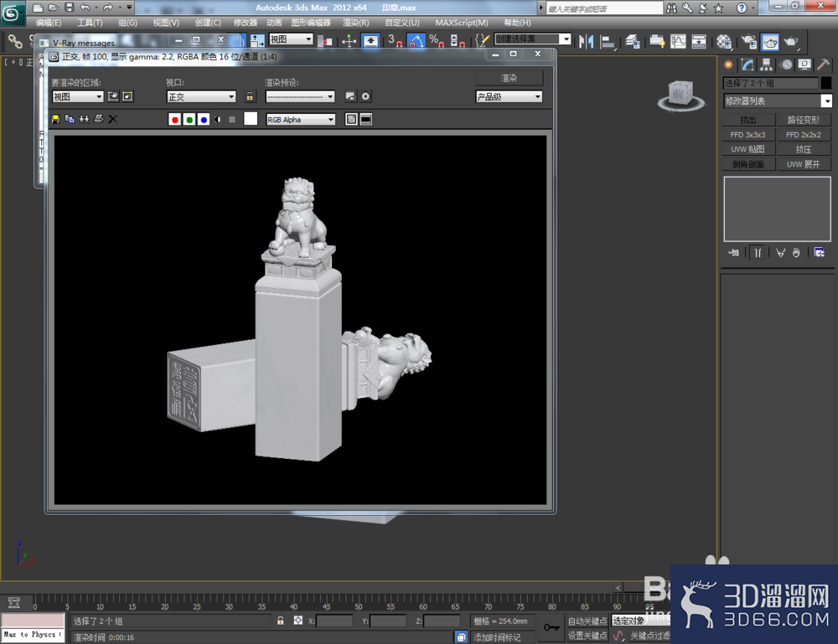Open the 编辑(E) menu
The image size is (838, 644).
coord(49,23)
